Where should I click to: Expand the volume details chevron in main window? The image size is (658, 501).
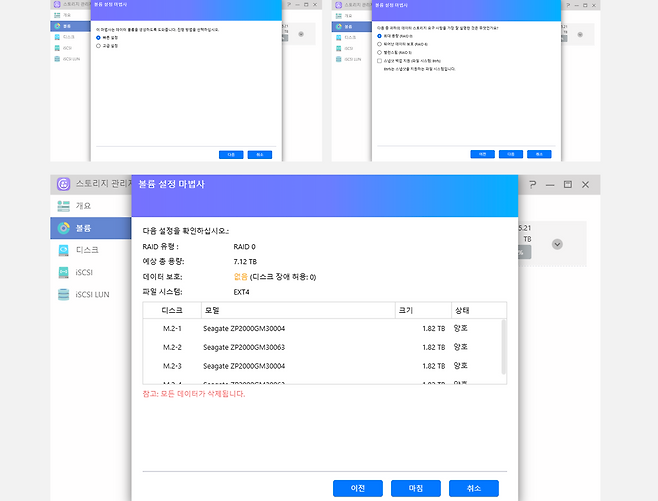click(557, 244)
